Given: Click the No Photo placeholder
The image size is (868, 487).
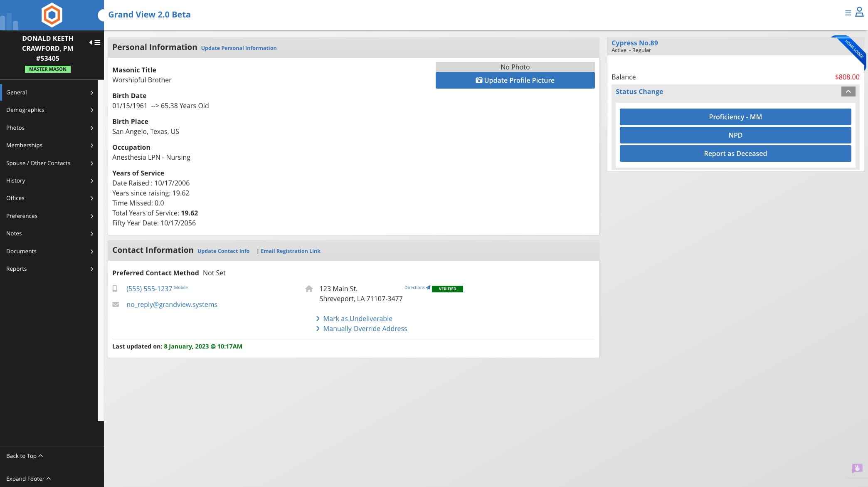Looking at the screenshot, I should pos(515,67).
